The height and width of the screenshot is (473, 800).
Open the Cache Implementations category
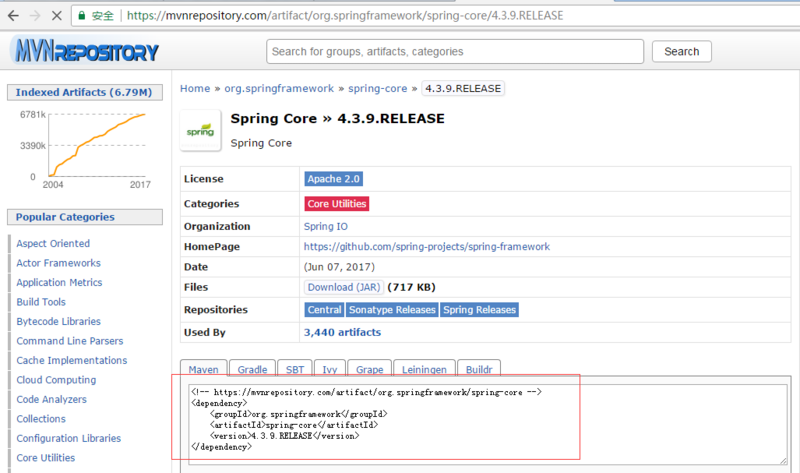(72, 360)
